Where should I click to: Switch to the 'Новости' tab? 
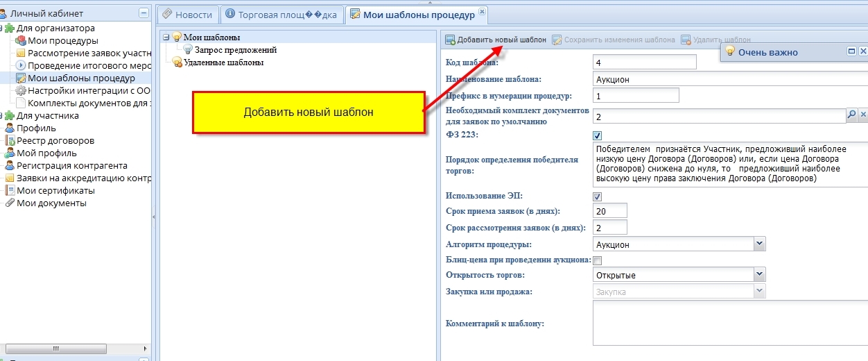[188, 15]
